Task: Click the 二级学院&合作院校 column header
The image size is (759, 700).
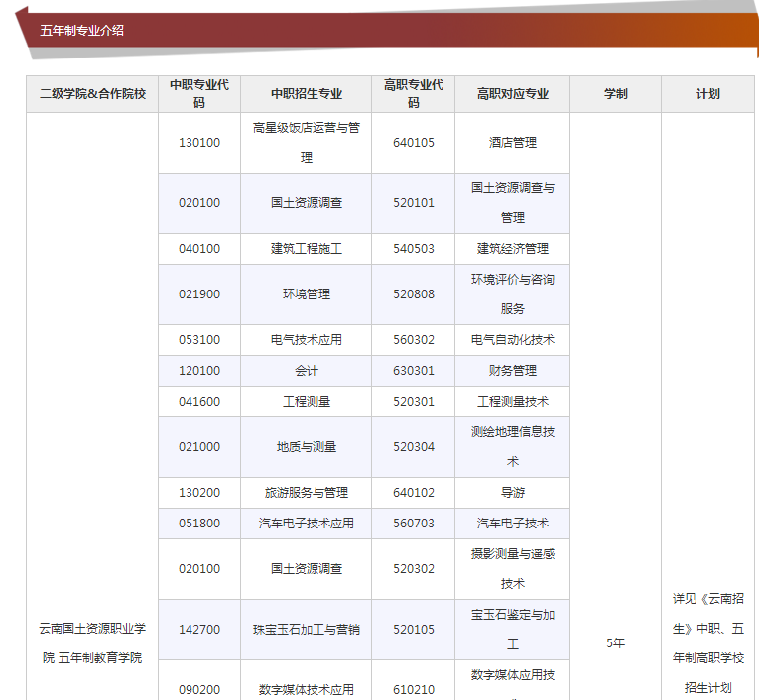Action: (92, 94)
